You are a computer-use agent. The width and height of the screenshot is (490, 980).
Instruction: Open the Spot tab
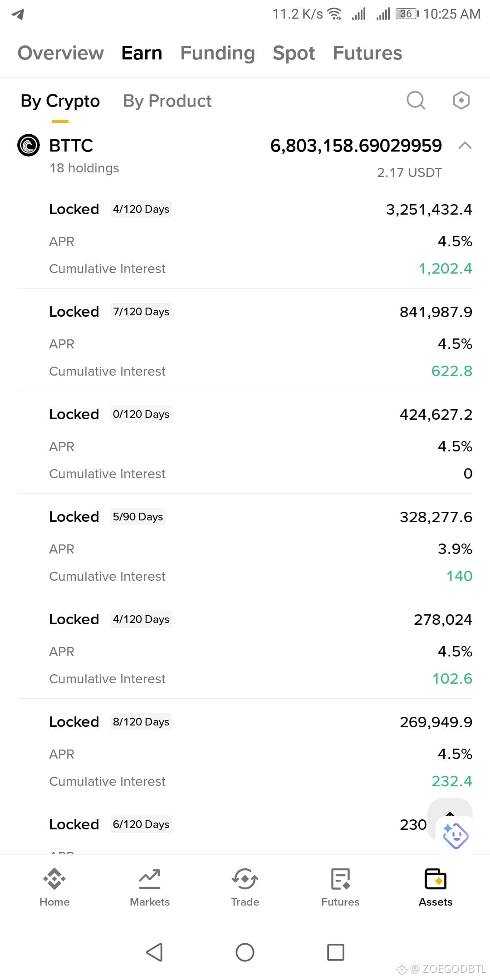point(294,53)
